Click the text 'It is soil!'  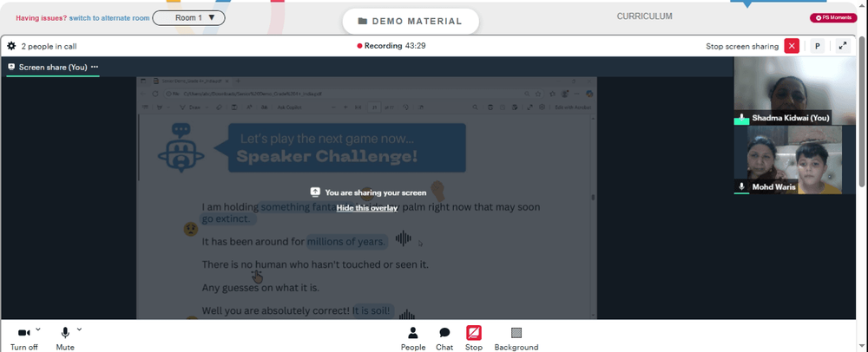[372, 310]
